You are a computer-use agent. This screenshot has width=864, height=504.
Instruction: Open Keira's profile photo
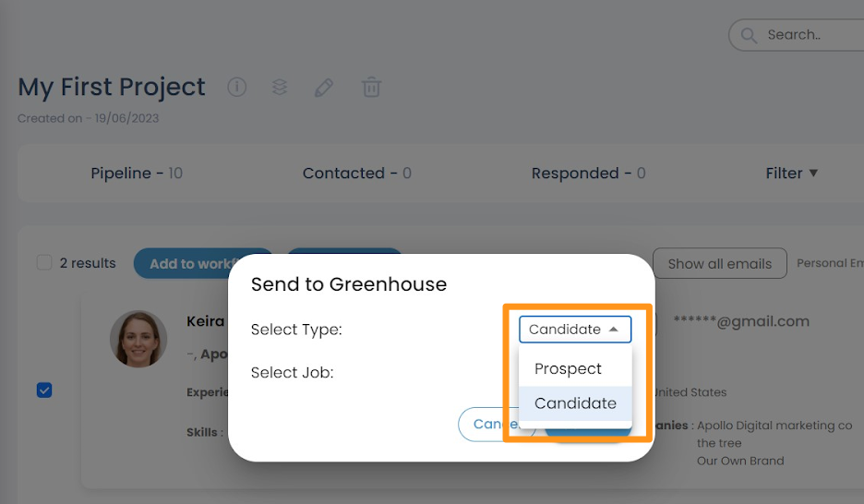[138, 338]
